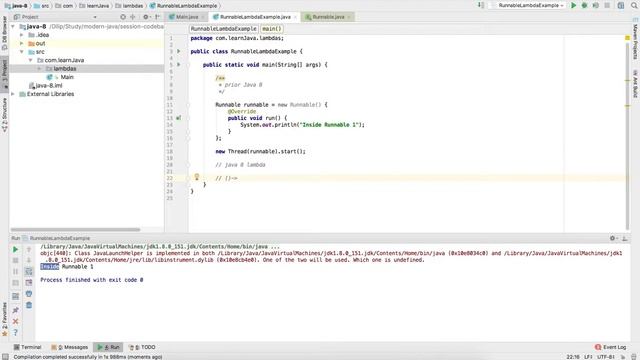This screenshot has width=640, height=360.
Task: Open Run panel settings gear
Action: tap(613, 238)
